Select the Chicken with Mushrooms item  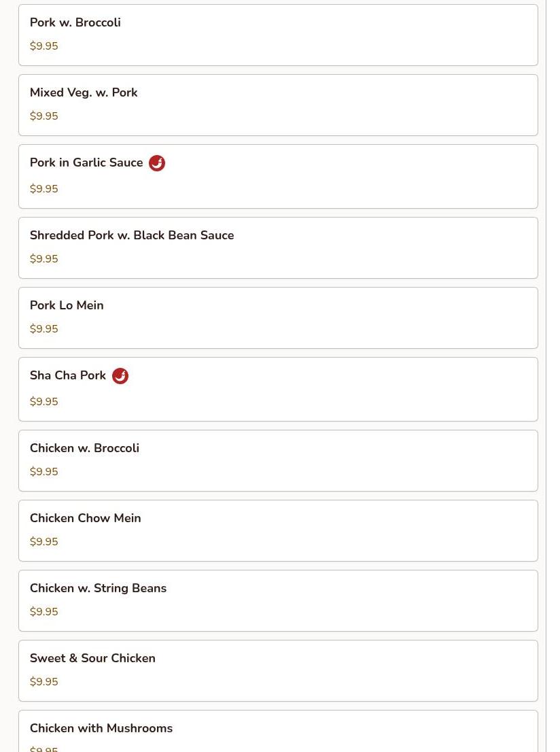pyautogui.click(x=278, y=732)
